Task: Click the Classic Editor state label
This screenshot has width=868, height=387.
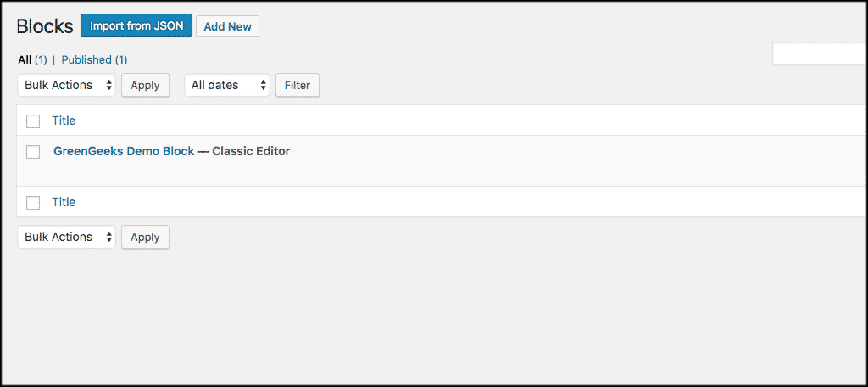Action: (251, 151)
